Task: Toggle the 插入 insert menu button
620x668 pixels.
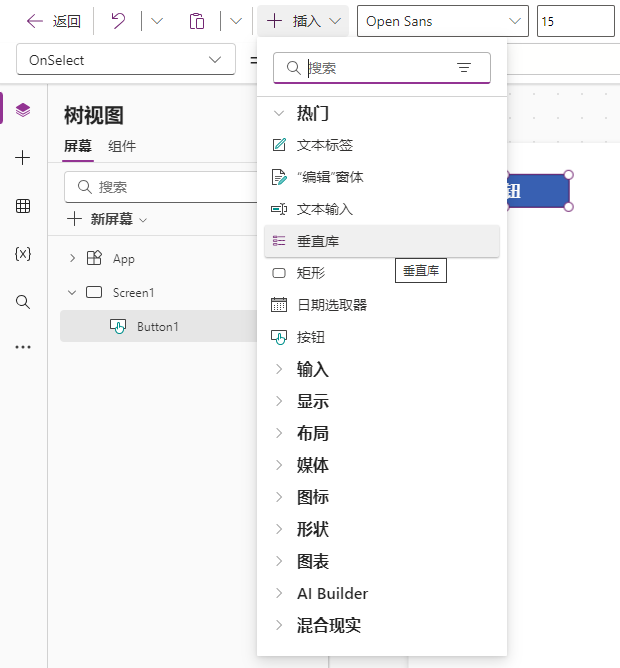Action: 303,21
